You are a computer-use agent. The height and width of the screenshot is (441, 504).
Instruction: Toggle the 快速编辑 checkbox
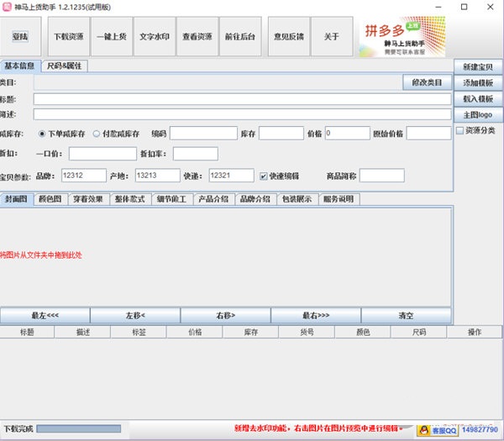pos(264,176)
